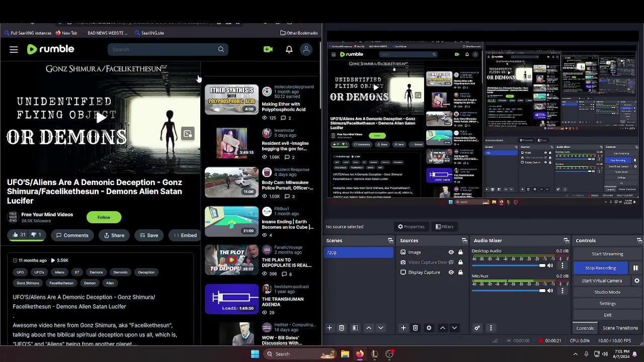Open Mic/Aux options menu
The image size is (644, 362).
(x=562, y=291)
